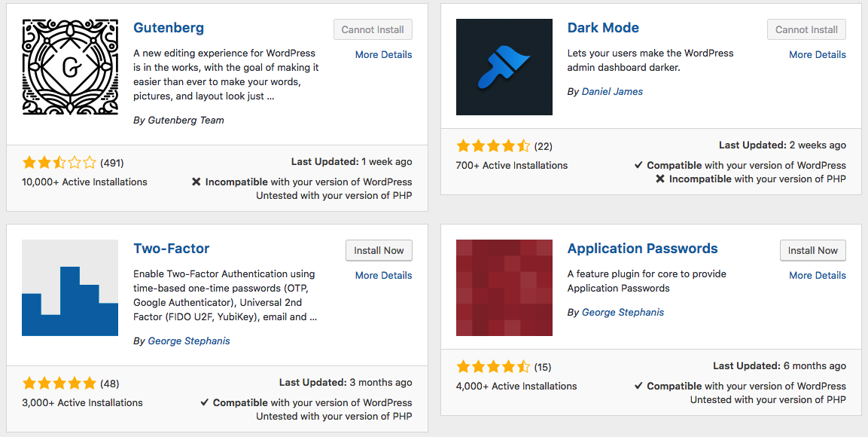The height and width of the screenshot is (437, 868).
Task: Open the Gutenberg plugin logo thumbnail
Action: pos(70,67)
